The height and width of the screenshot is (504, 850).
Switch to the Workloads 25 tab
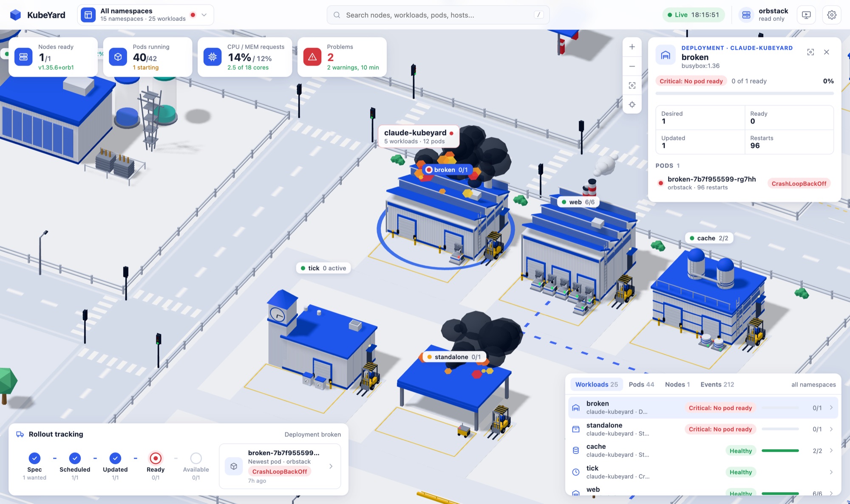(596, 384)
